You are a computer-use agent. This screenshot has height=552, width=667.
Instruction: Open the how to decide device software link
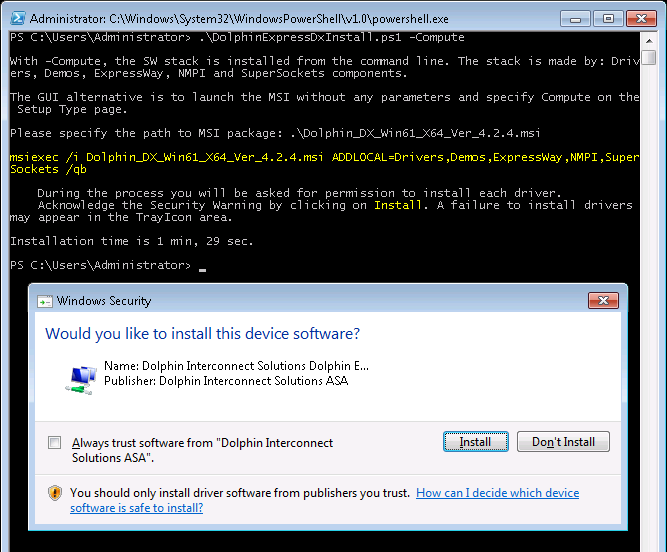(x=325, y=500)
